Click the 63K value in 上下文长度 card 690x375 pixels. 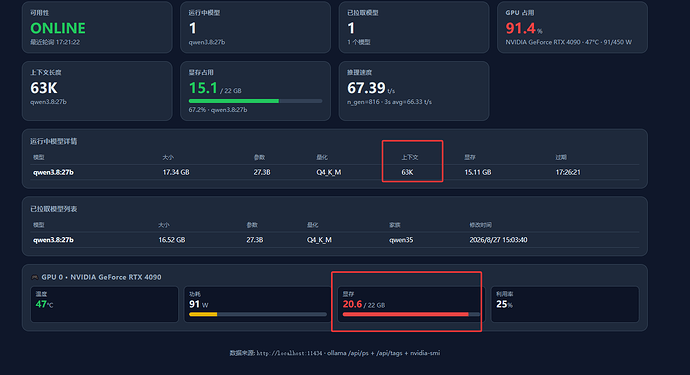click(44, 88)
